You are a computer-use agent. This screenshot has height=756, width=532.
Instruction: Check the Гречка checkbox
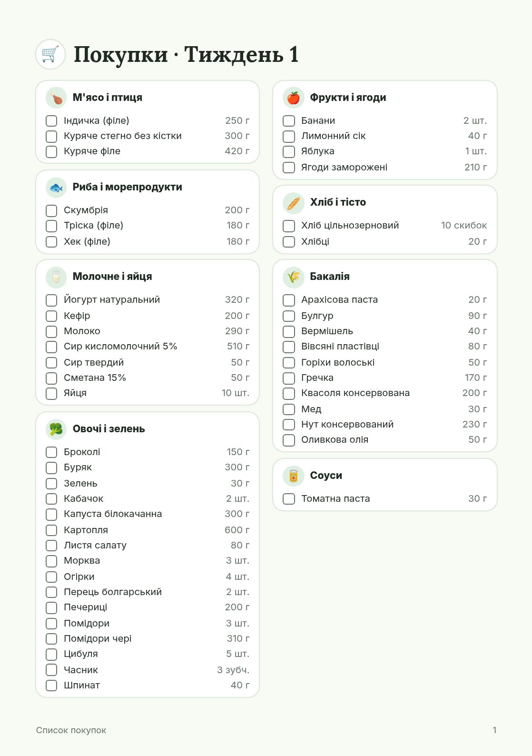(289, 378)
